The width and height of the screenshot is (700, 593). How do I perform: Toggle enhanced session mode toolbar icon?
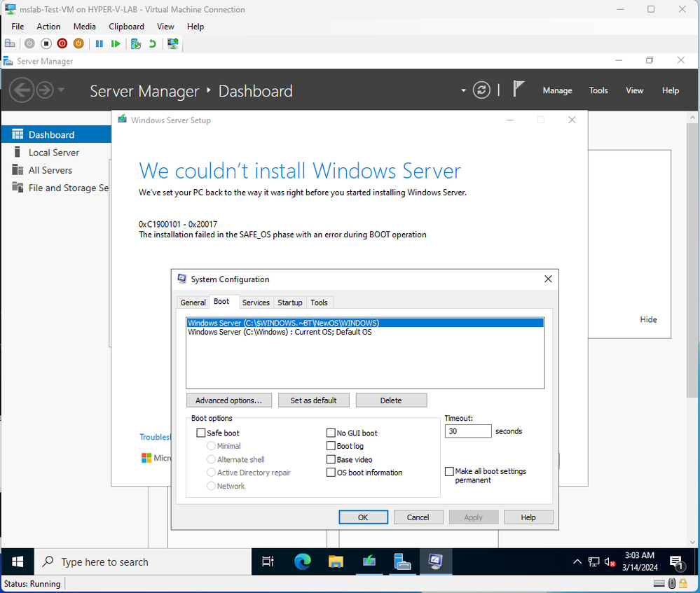coord(173,43)
